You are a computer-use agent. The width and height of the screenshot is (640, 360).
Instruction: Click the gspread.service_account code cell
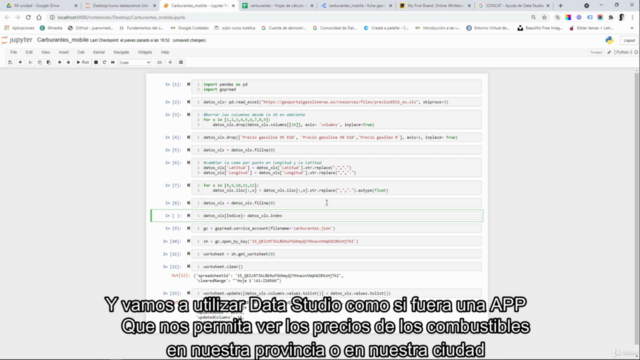coord(337,229)
